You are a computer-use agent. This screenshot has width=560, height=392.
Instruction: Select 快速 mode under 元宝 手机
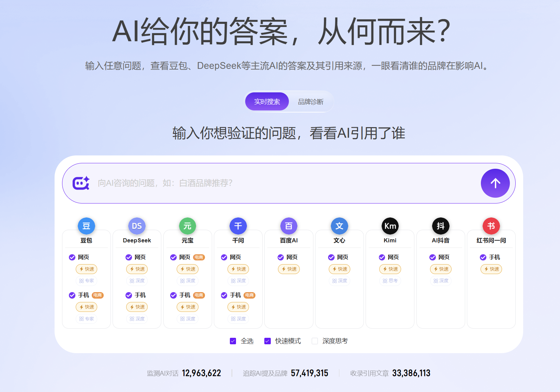188,307
